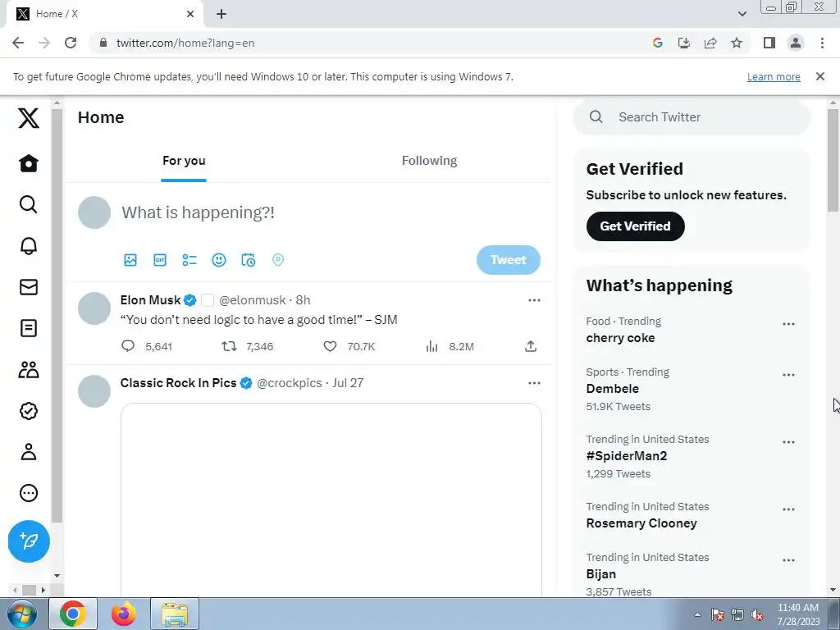Open Verified badge icon in sidebar
This screenshot has height=630, width=840.
pyautogui.click(x=29, y=411)
